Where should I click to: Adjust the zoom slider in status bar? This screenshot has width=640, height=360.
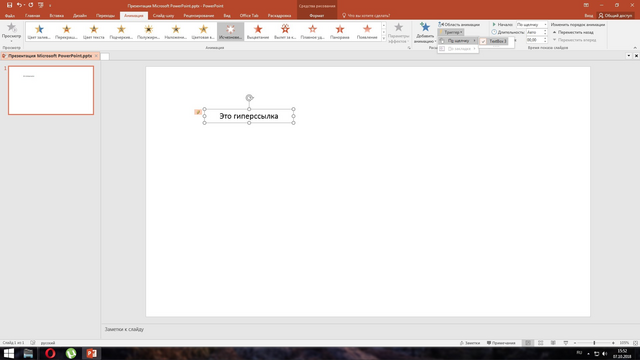(594, 343)
